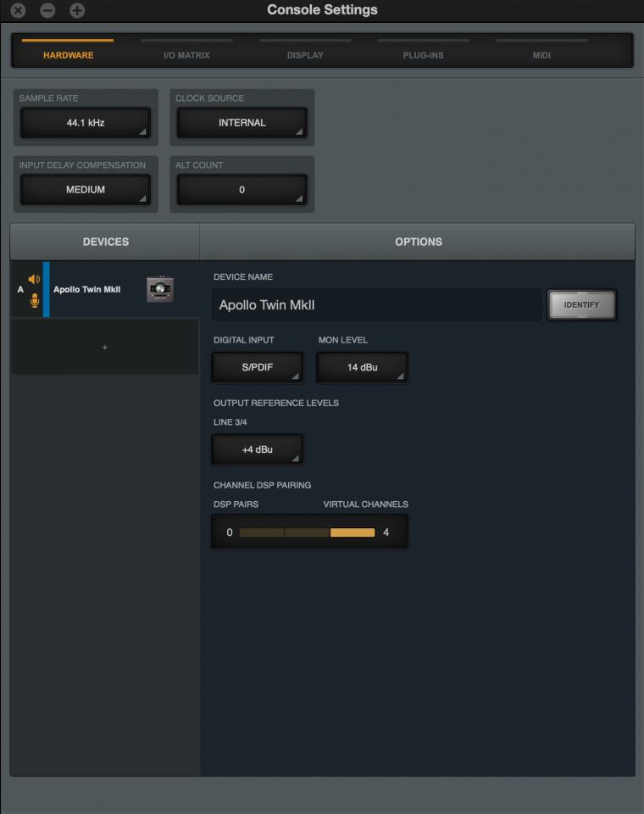644x814 pixels.
Task: Click the Options column header
Action: pos(418,242)
